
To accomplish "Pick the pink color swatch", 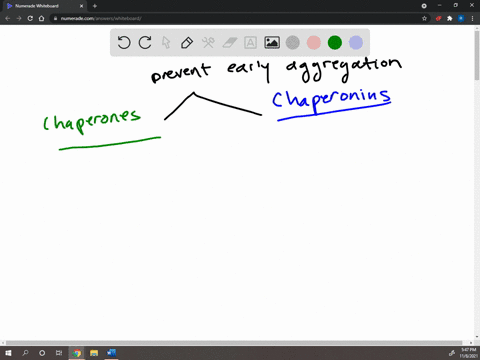I will click(x=314, y=43).
